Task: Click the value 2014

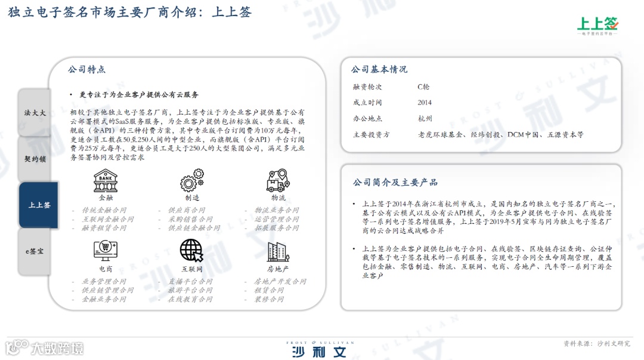Action: (x=425, y=103)
